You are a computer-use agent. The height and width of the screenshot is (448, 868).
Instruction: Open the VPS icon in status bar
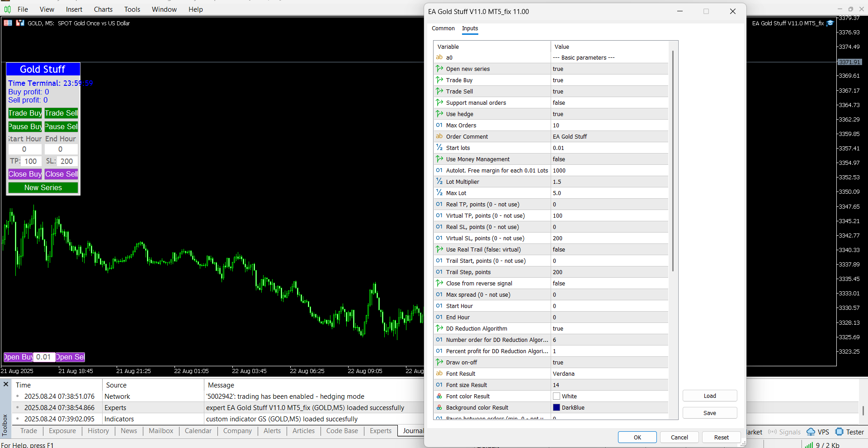[x=811, y=432]
